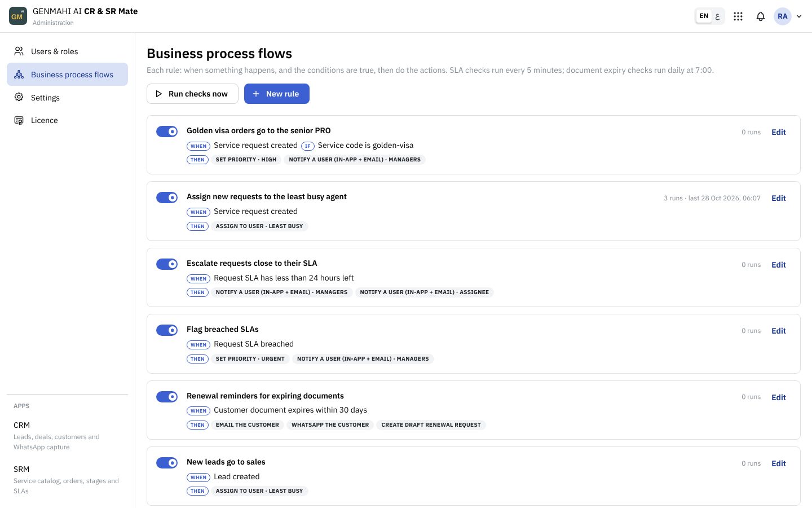Click the IF badge in Golden visa rule

click(x=307, y=146)
